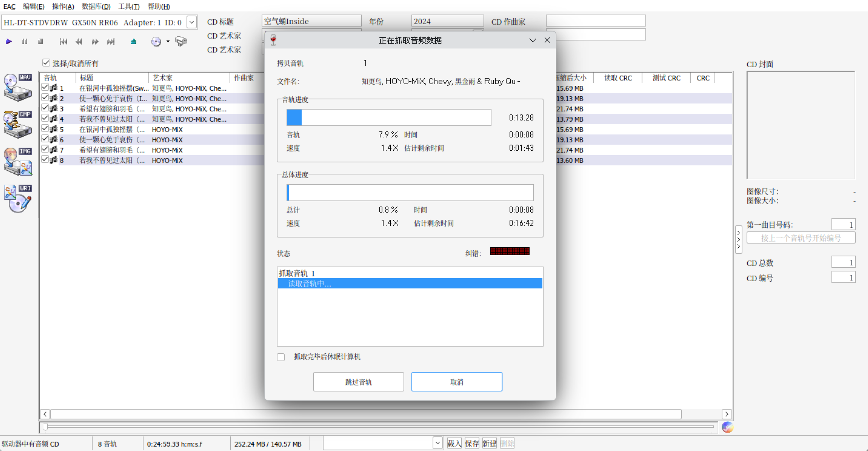Image resolution: width=868 pixels, height=451 pixels.
Task: Uncheck track 5 checkbox
Action: click(45, 129)
